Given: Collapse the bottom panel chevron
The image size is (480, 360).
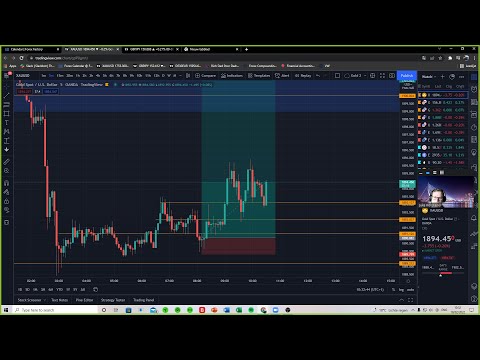Looking at the screenshot, I should 401,300.
